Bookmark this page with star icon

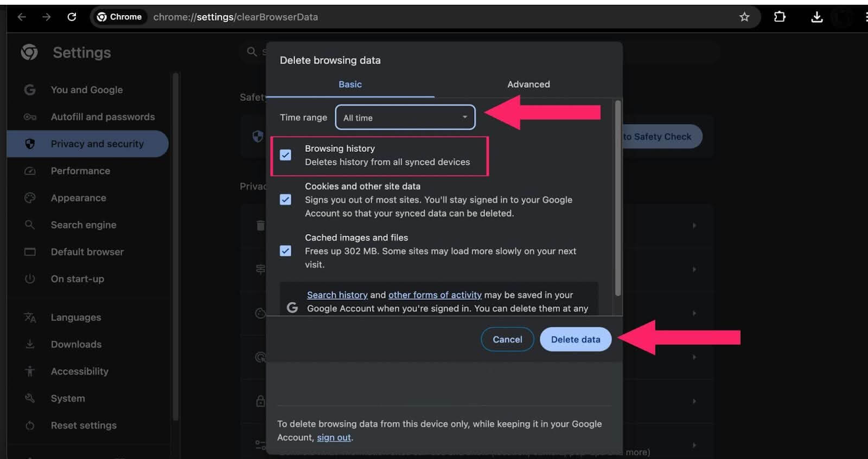tap(744, 17)
